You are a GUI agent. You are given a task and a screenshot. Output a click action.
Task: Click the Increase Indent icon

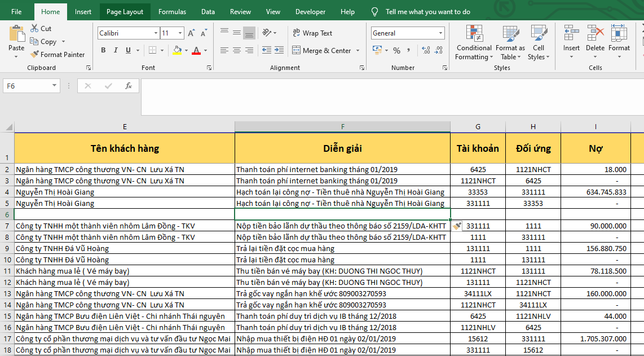pos(280,51)
